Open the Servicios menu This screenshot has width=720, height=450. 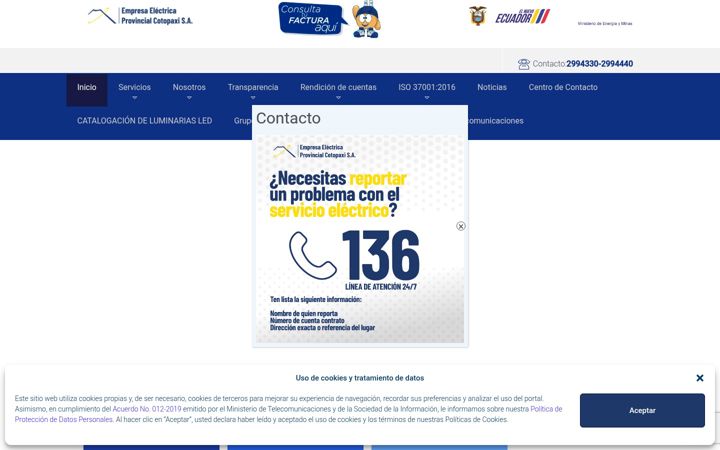tap(135, 87)
